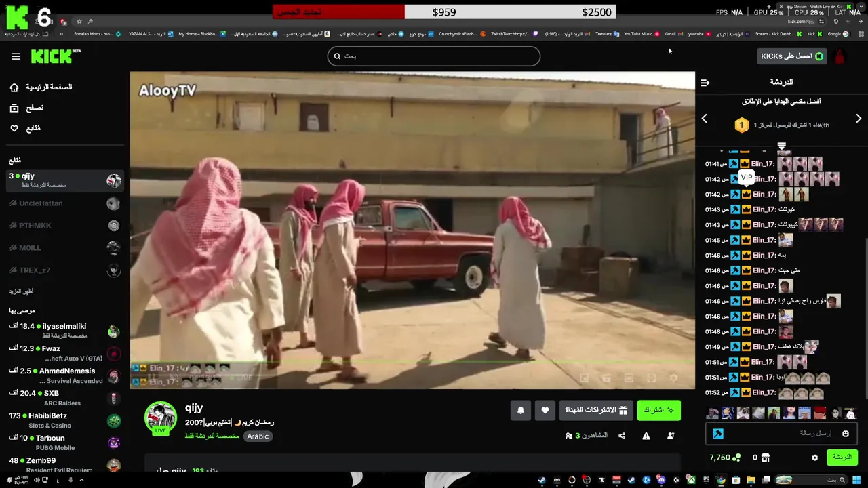Open the Browse sidebar item
This screenshot has width=868, height=488.
(27, 108)
